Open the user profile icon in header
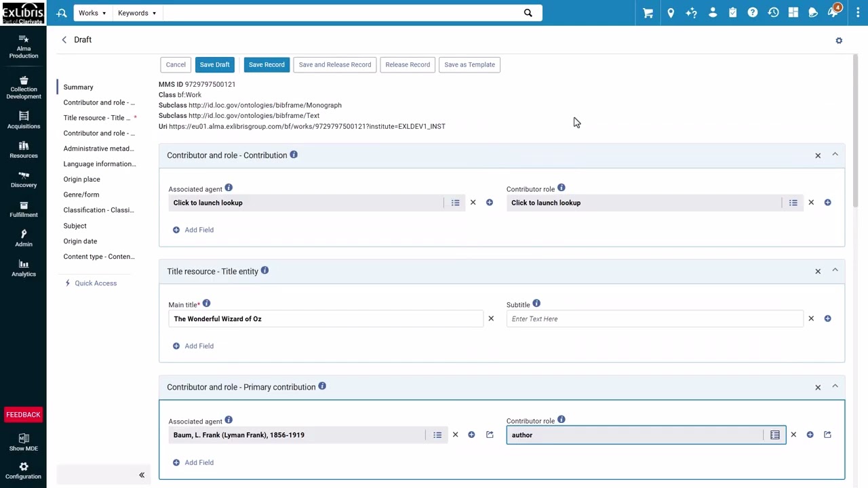The width and height of the screenshot is (868, 488). (713, 13)
